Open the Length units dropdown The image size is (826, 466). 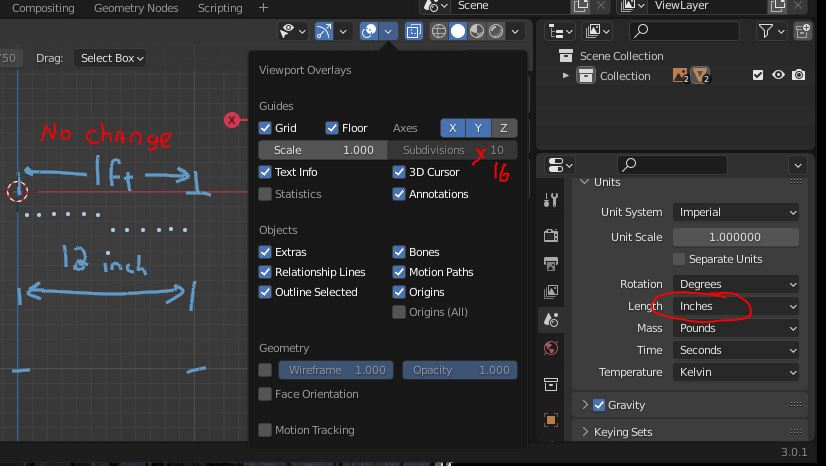point(736,306)
